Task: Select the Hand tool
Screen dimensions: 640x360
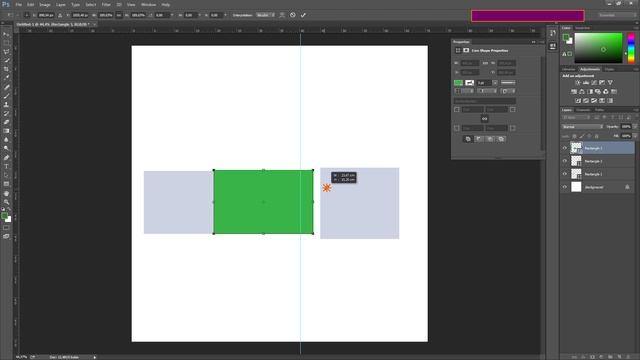Action: click(6, 193)
